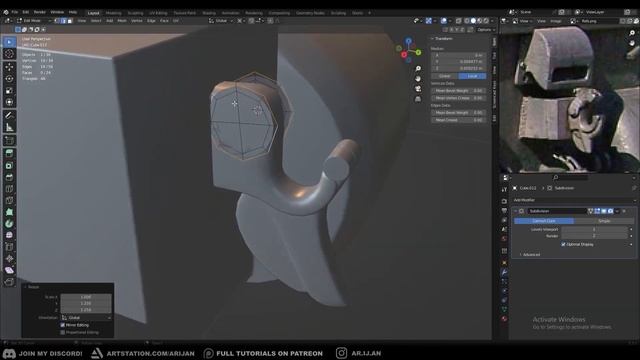The width and height of the screenshot is (640, 360).
Task: Open Orientation Global dropdown in Resize panel
Action: [x=86, y=318]
